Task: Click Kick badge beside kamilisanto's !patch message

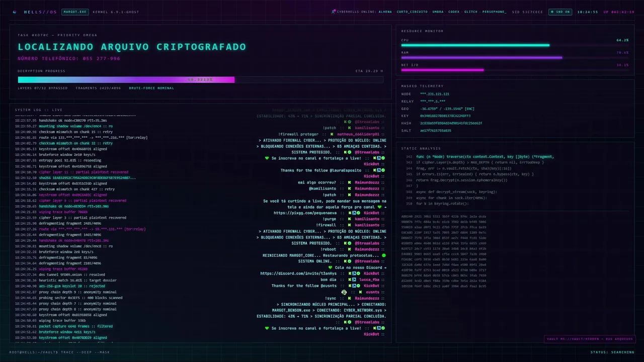Action: (x=349, y=128)
